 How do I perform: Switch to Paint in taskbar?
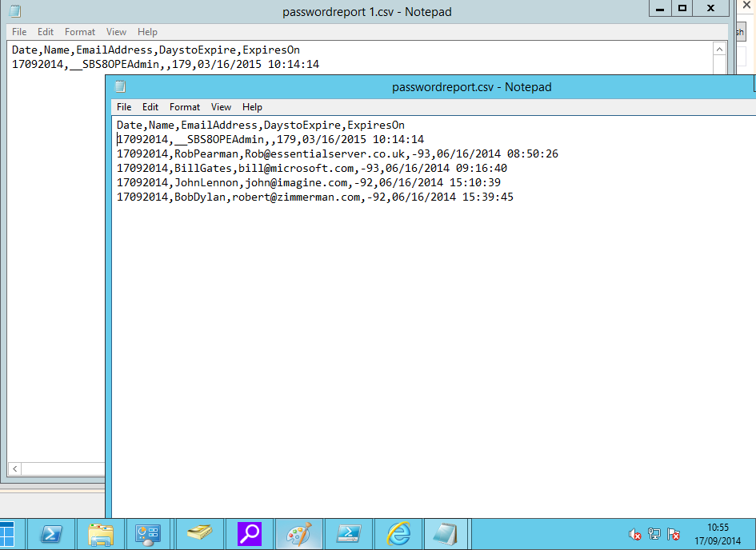(299, 534)
